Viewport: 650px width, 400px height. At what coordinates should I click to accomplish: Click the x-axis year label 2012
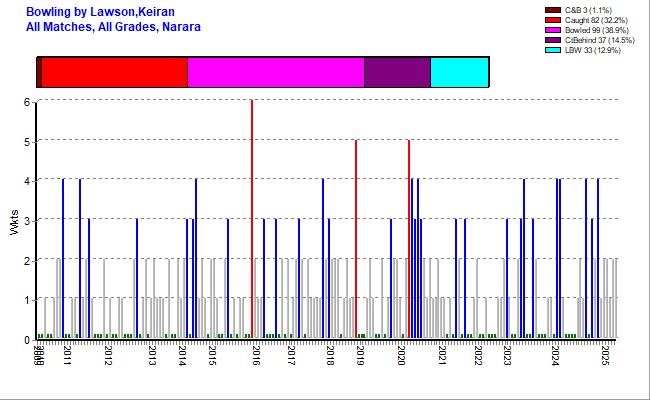[108, 355]
